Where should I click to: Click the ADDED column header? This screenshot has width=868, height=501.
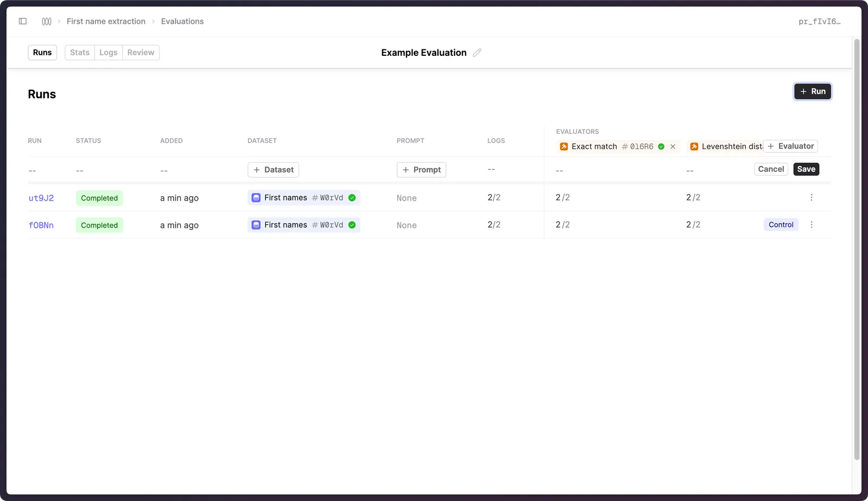[x=171, y=140]
